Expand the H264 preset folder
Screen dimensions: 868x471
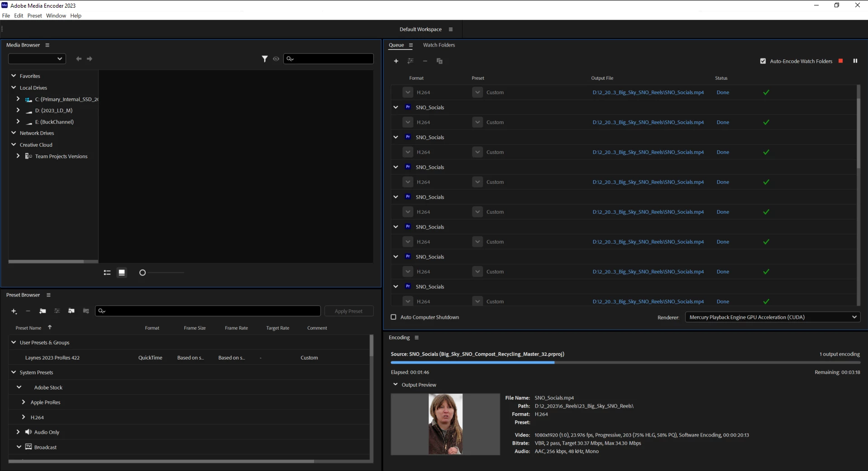coord(24,417)
